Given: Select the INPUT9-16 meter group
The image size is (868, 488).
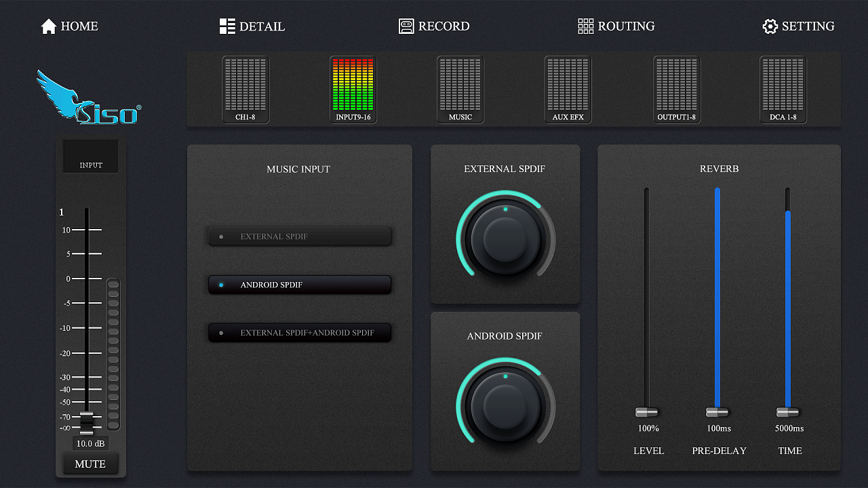Looking at the screenshot, I should (x=353, y=89).
